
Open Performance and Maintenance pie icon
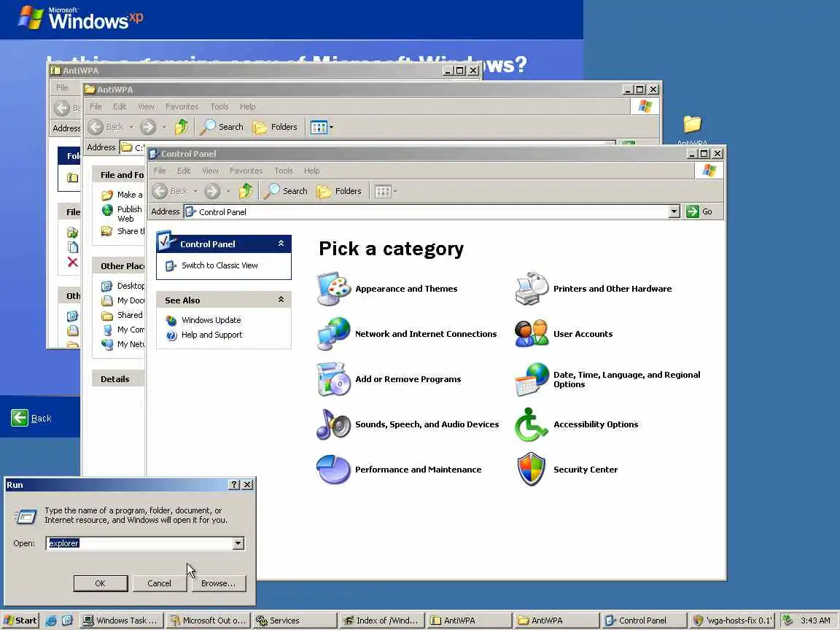click(x=334, y=470)
